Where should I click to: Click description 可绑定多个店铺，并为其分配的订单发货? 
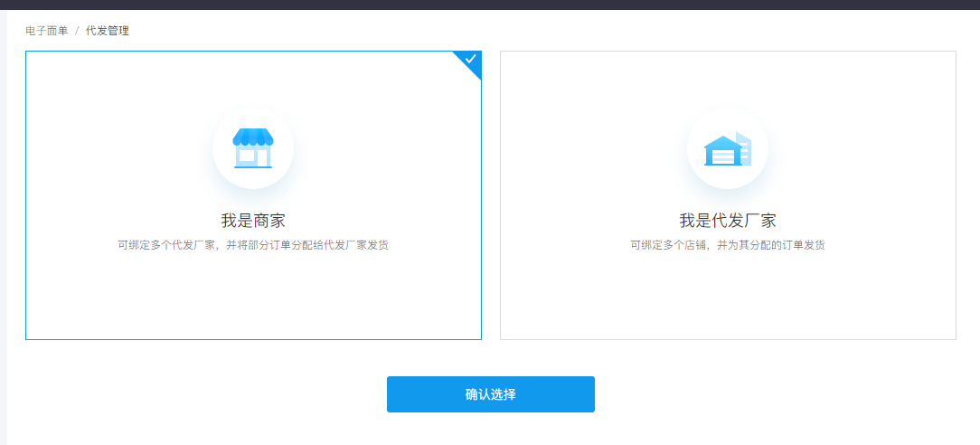tap(728, 245)
